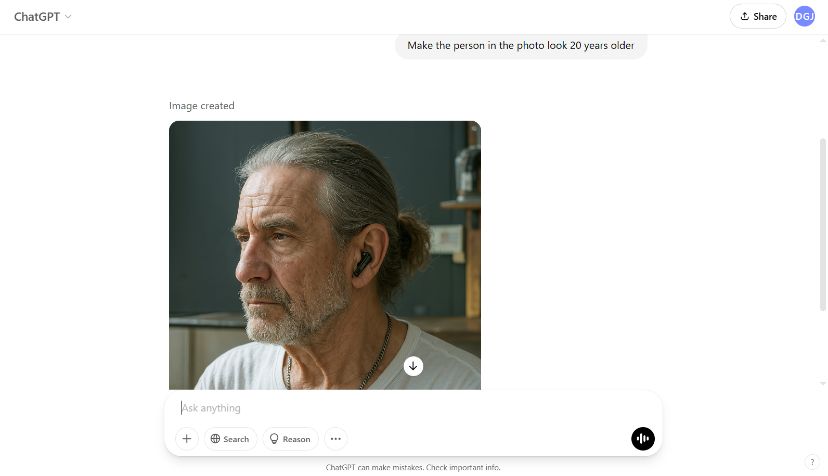Click the '20 years older' prompt bubble
Viewport: 828px width, 476px height.
520,46
